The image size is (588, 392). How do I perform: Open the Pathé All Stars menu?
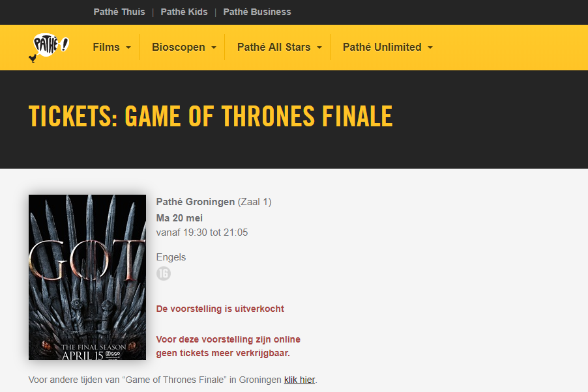pyautogui.click(x=280, y=48)
